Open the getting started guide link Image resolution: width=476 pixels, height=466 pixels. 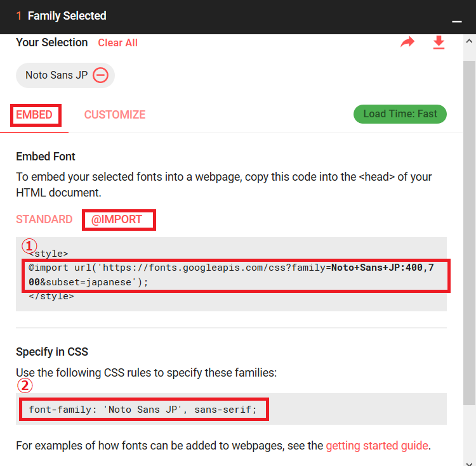coord(377,446)
